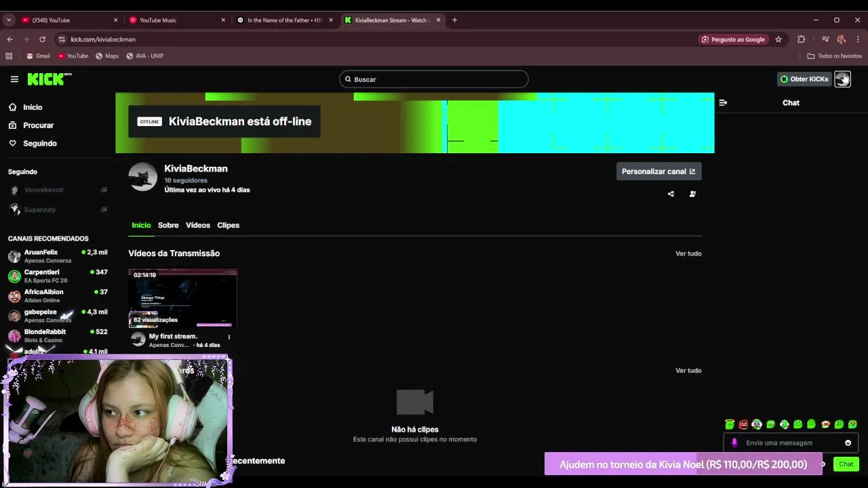Switch to the Clipes tab
868x488 pixels.
coord(228,225)
